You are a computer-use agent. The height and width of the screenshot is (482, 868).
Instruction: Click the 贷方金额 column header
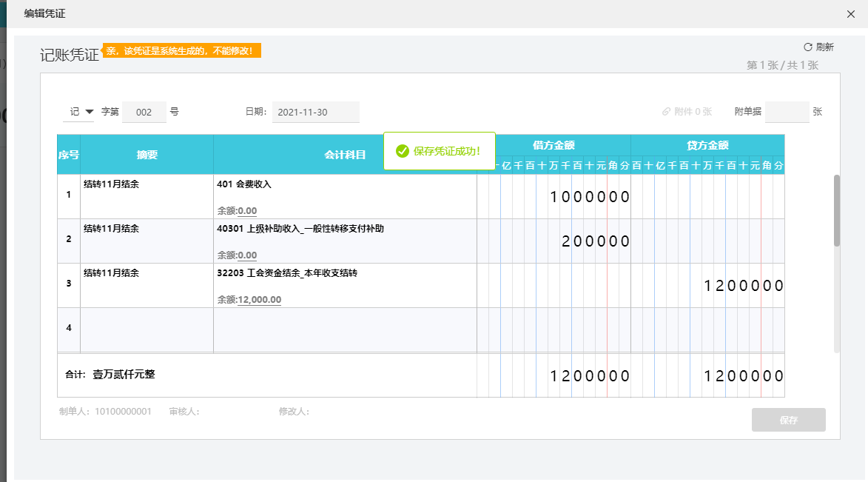[707, 145]
